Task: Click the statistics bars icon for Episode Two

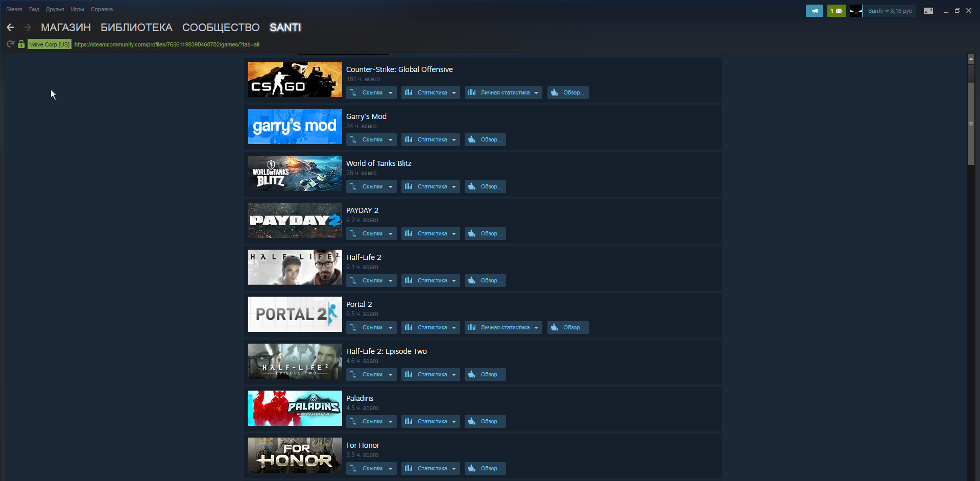Action: pyautogui.click(x=409, y=374)
